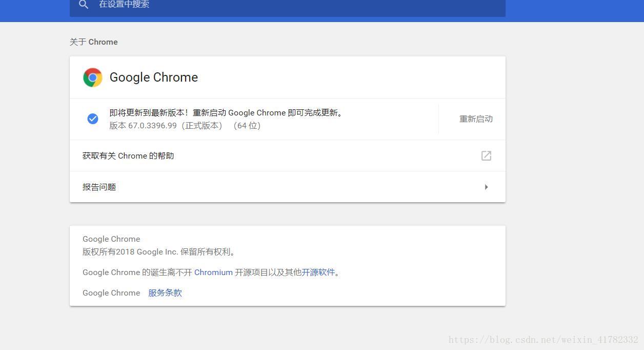Viewport: 644px width, 350px height.
Task: Open the 报告问题 row
Action: point(288,187)
